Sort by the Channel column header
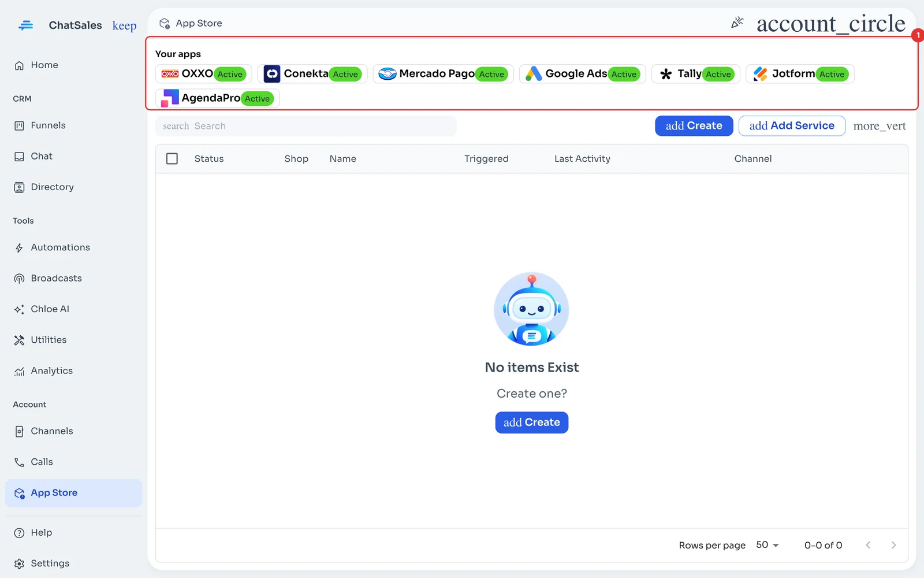Viewport: 924px width, 578px height. click(x=753, y=159)
